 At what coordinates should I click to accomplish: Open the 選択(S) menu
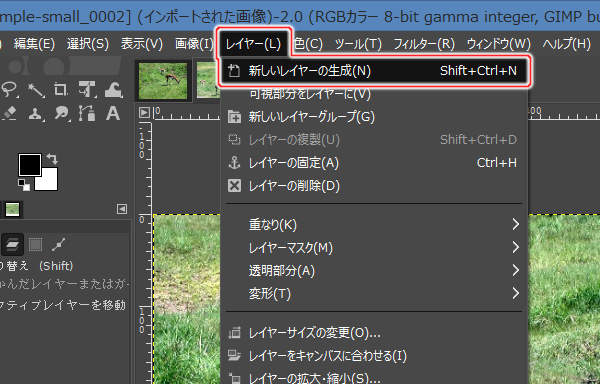pos(88,44)
